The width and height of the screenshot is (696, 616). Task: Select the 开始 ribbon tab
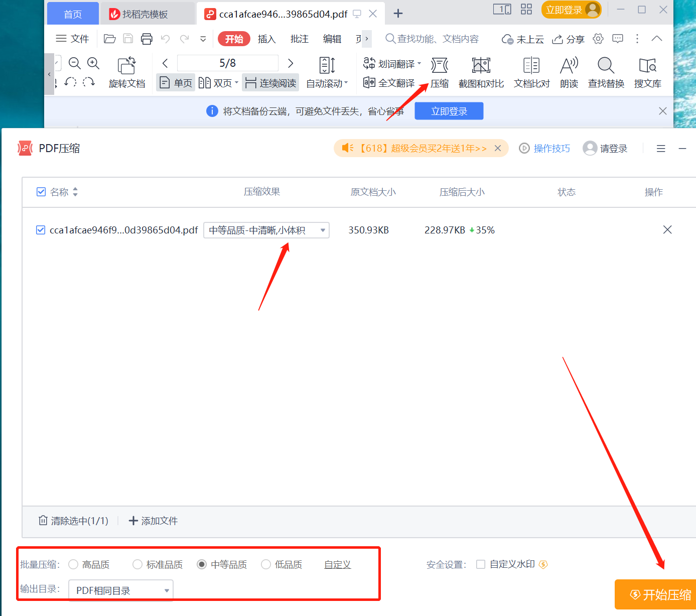[234, 39]
